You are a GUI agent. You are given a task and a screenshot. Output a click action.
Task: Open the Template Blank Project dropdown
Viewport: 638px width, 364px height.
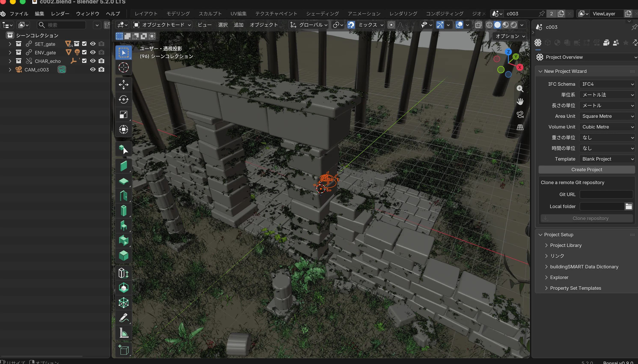click(607, 159)
